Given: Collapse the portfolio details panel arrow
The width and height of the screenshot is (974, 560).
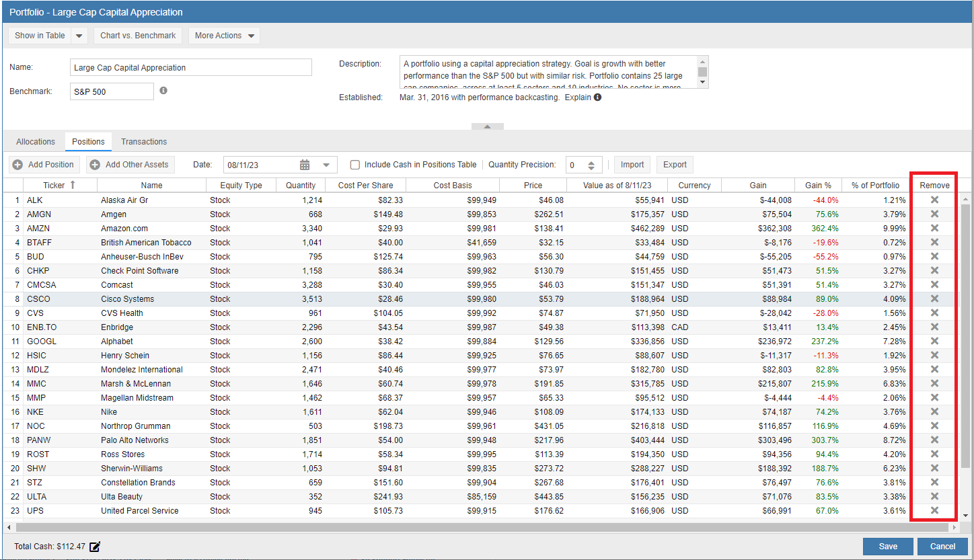Looking at the screenshot, I should click(488, 126).
